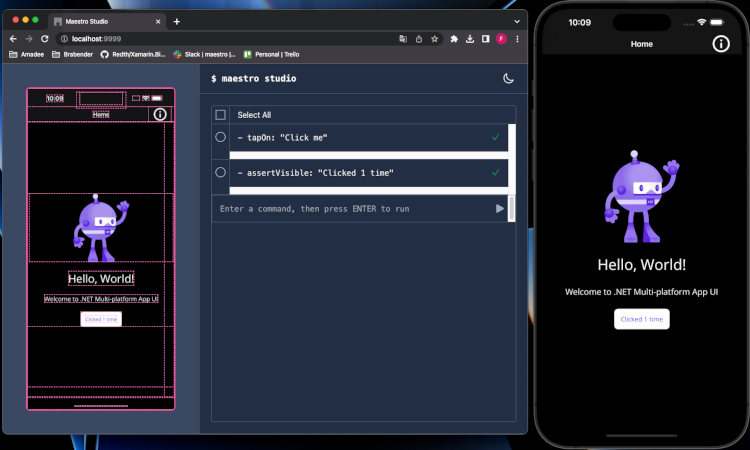Click the info icon on the iPhone simulator
Image resolution: width=750 pixels, height=450 pixels.
coord(720,44)
